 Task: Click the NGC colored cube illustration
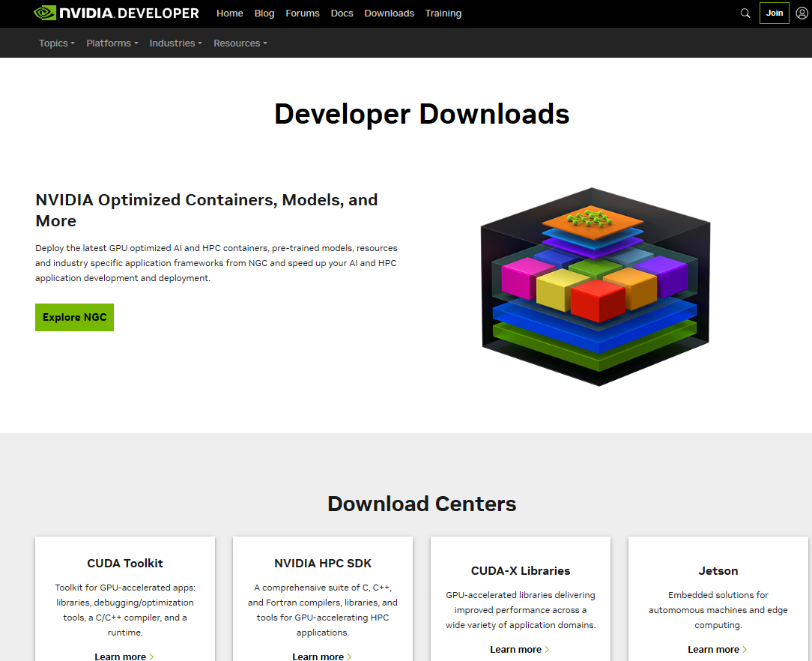[x=595, y=286]
